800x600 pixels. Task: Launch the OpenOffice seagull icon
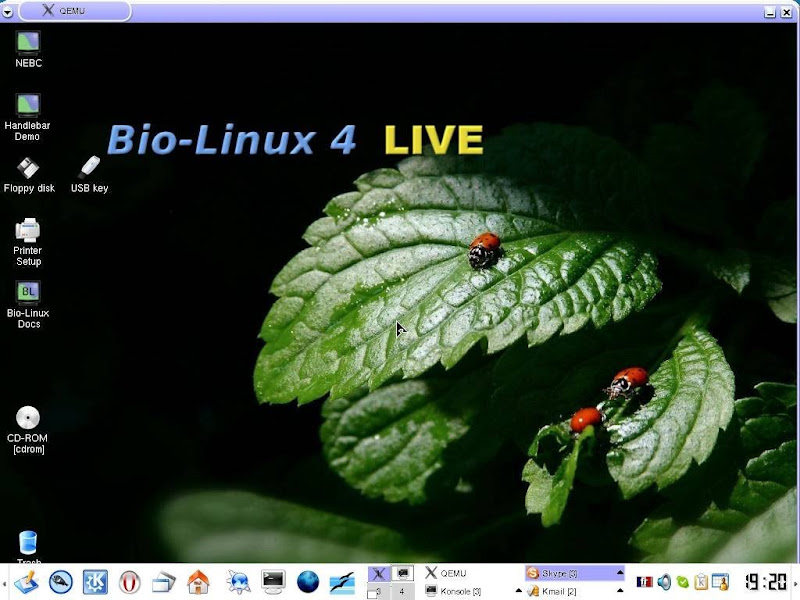342,582
